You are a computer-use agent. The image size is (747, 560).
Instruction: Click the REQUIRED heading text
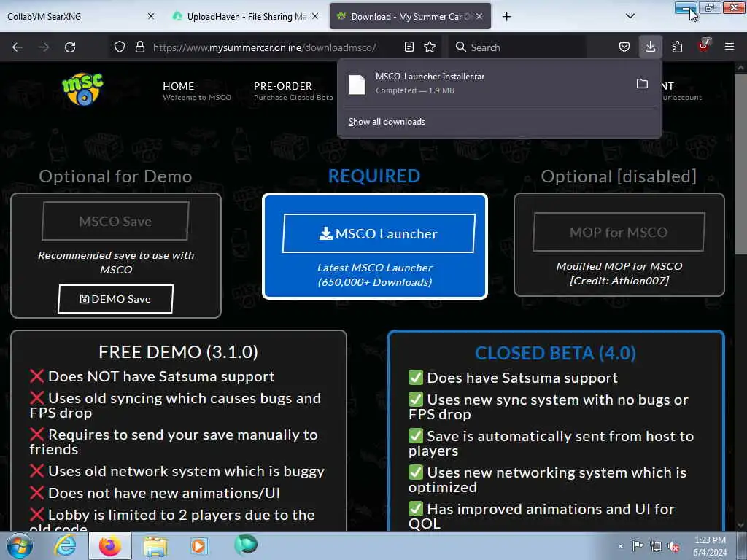point(374,176)
